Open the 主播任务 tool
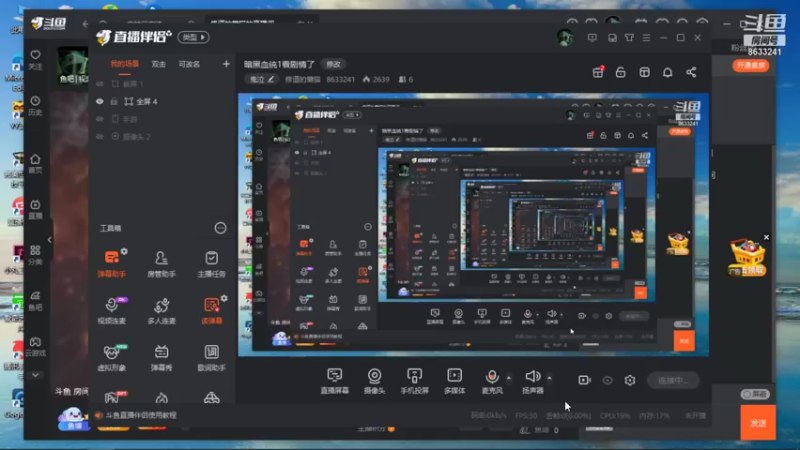 click(211, 263)
